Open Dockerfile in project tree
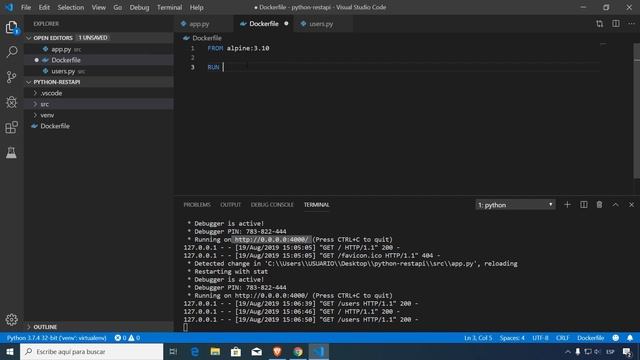 (x=99, y=126)
